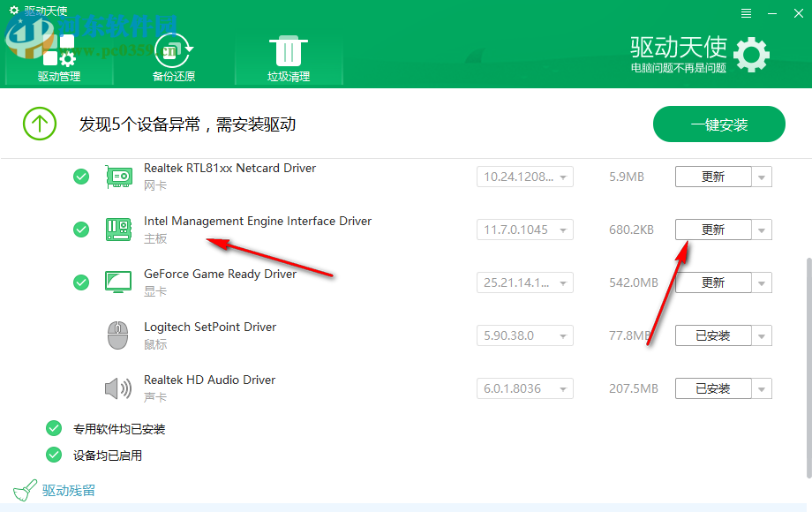Open the hamburger menu at top right

[x=746, y=12]
